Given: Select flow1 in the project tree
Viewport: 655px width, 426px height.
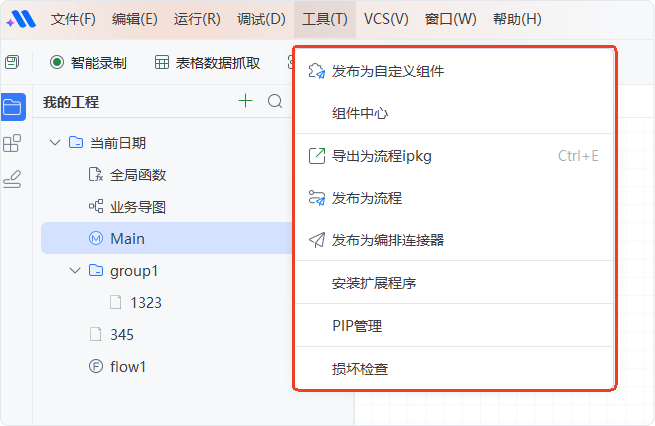Looking at the screenshot, I should pos(128,366).
